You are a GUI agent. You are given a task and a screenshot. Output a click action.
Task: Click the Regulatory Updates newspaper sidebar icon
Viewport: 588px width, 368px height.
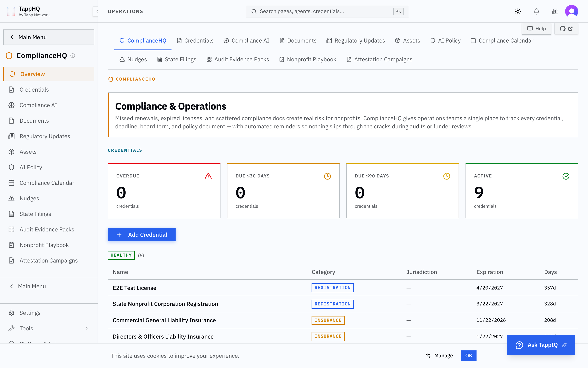click(11, 136)
